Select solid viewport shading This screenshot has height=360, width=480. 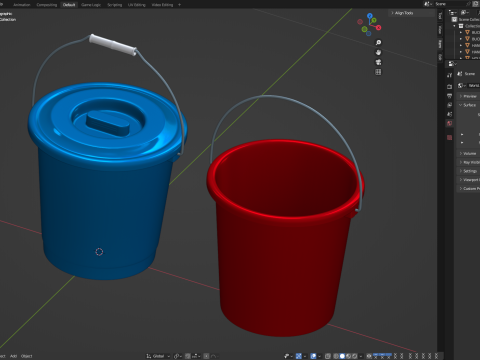(x=342, y=356)
